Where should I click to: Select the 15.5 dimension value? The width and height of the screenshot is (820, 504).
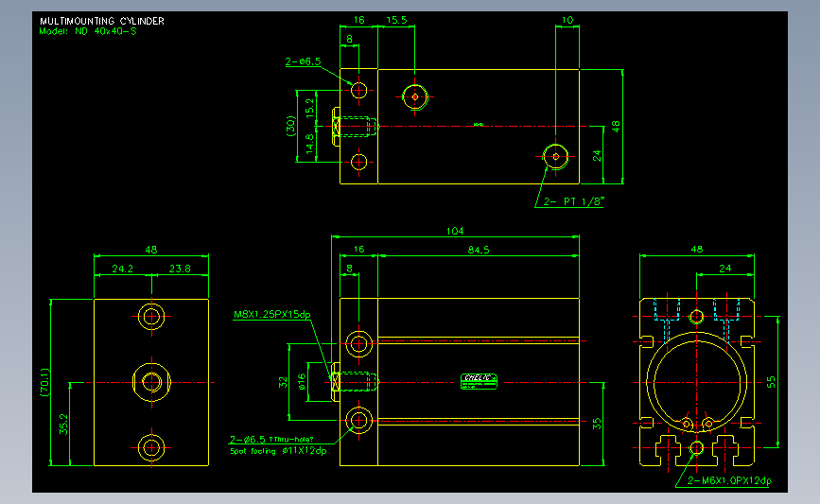(x=396, y=21)
